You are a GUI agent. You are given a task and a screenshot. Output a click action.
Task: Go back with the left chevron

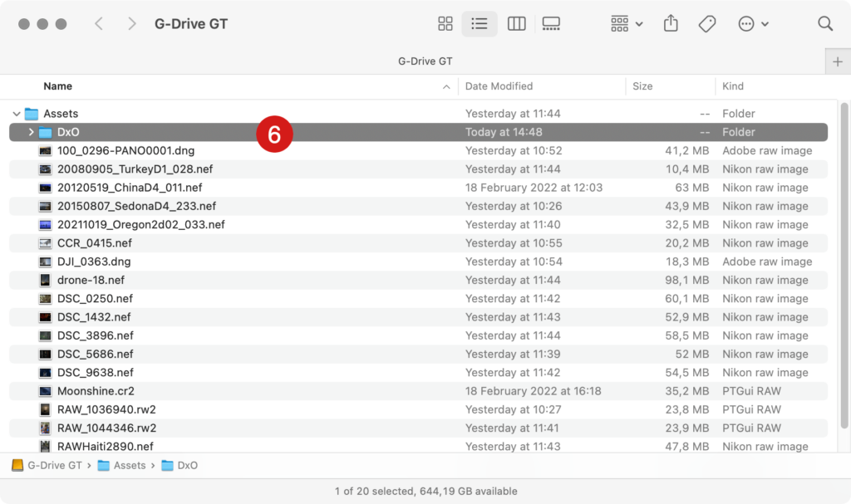[99, 24]
